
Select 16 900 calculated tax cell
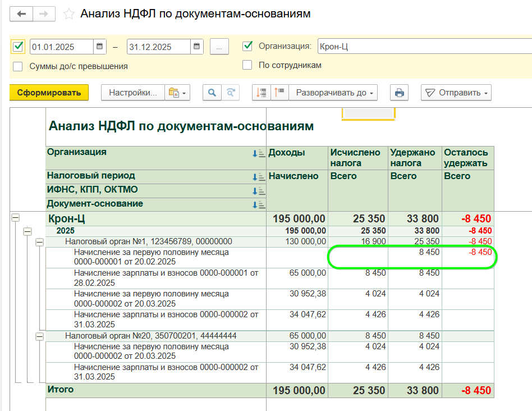click(x=358, y=241)
